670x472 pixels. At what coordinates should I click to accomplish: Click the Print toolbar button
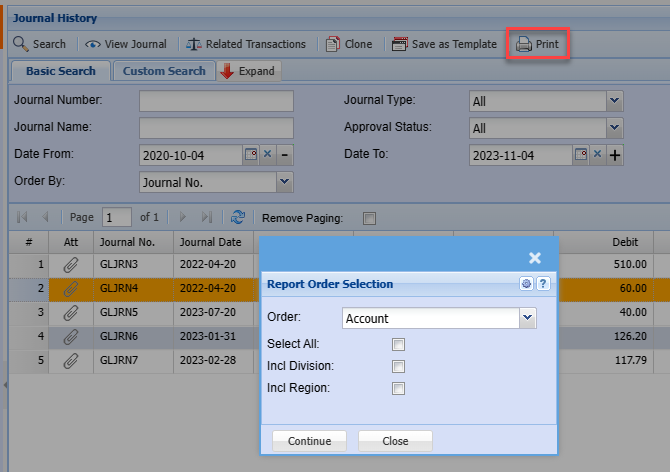tap(538, 44)
